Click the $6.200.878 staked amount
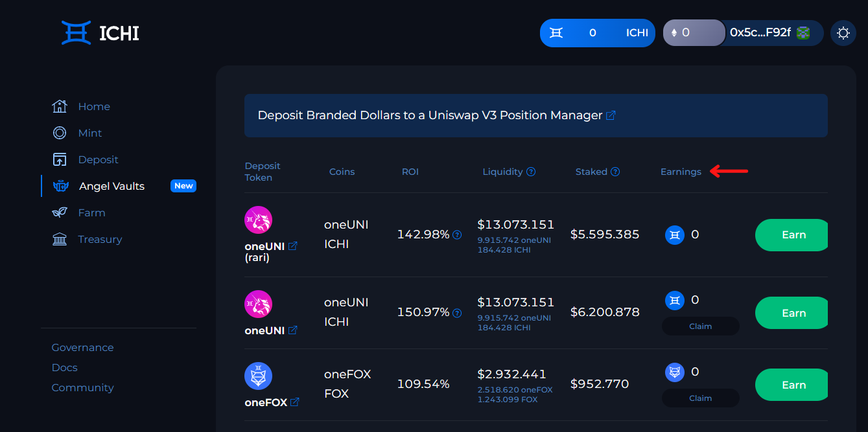The width and height of the screenshot is (868, 432). [605, 312]
